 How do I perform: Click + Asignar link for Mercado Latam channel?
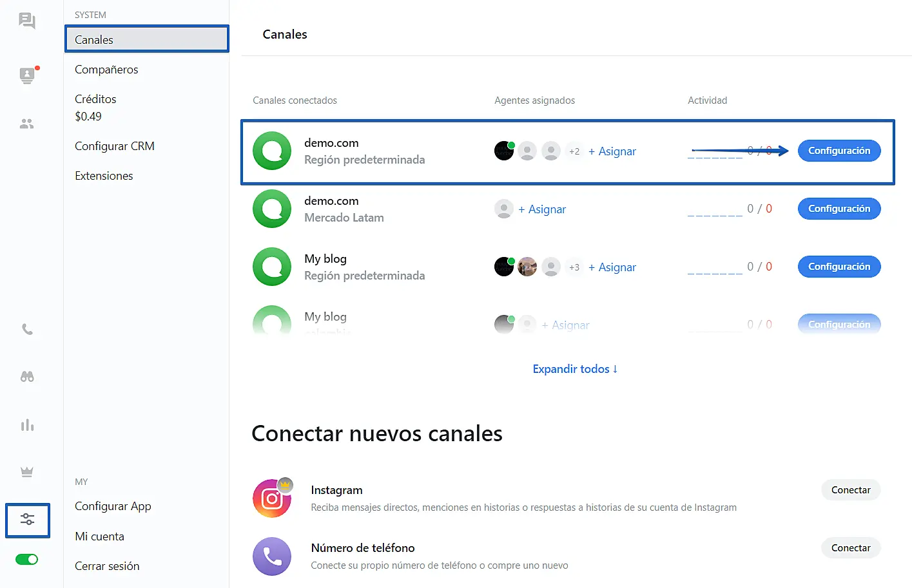point(542,209)
